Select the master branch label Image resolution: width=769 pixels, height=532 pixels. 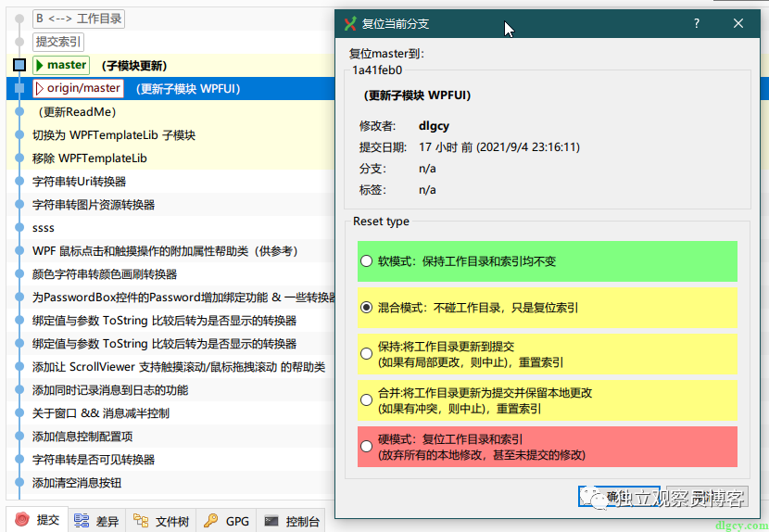61,65
